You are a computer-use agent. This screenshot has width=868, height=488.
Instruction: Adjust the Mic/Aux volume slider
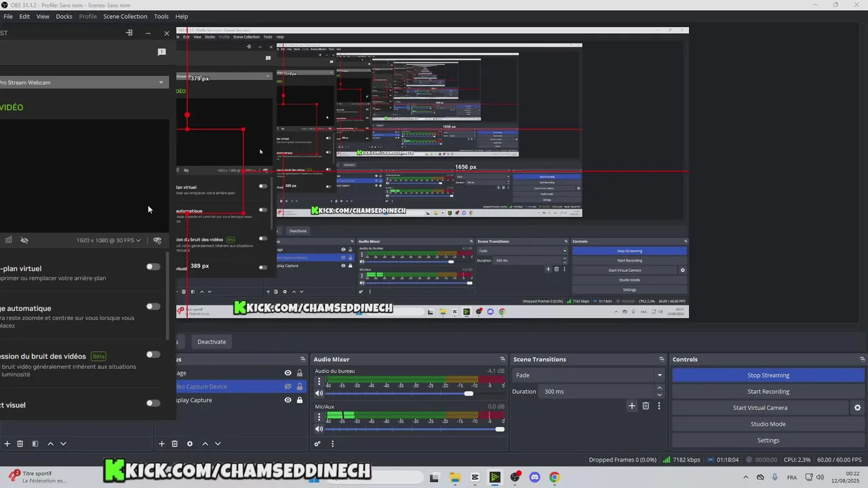(x=414, y=429)
